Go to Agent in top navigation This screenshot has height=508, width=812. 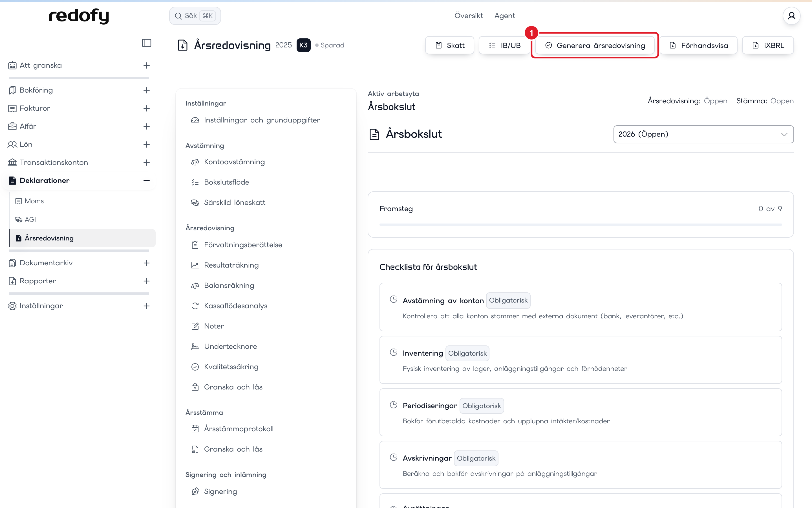[x=504, y=16]
